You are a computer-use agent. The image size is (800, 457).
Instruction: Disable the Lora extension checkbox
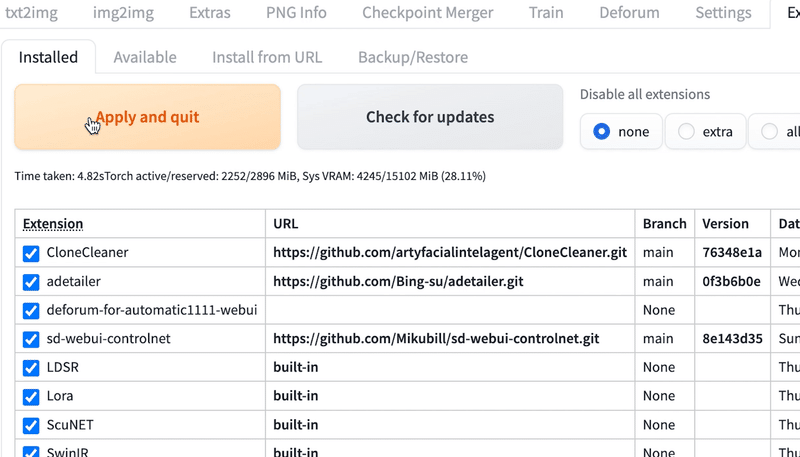point(31,396)
